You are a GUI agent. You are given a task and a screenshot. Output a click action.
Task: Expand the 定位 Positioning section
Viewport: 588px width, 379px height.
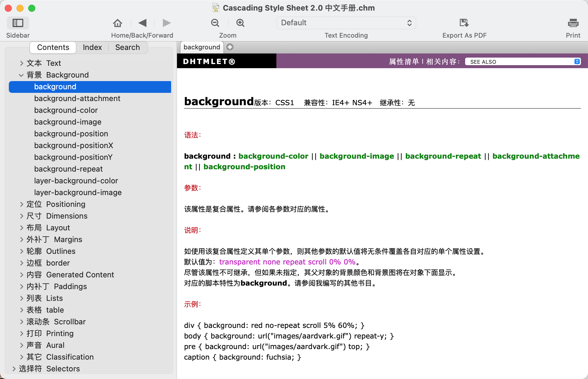click(x=21, y=204)
